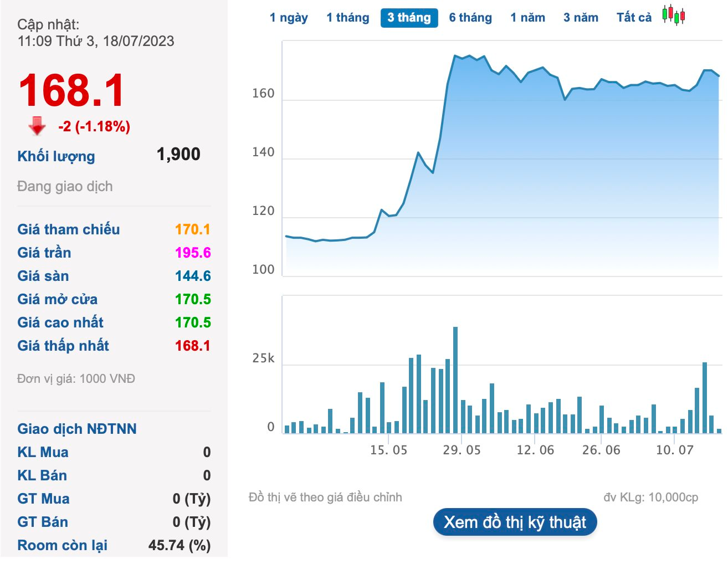Image resolution: width=728 pixels, height=564 pixels.
Task: Select the '3 tháng' time range tab
Action: click(x=409, y=18)
